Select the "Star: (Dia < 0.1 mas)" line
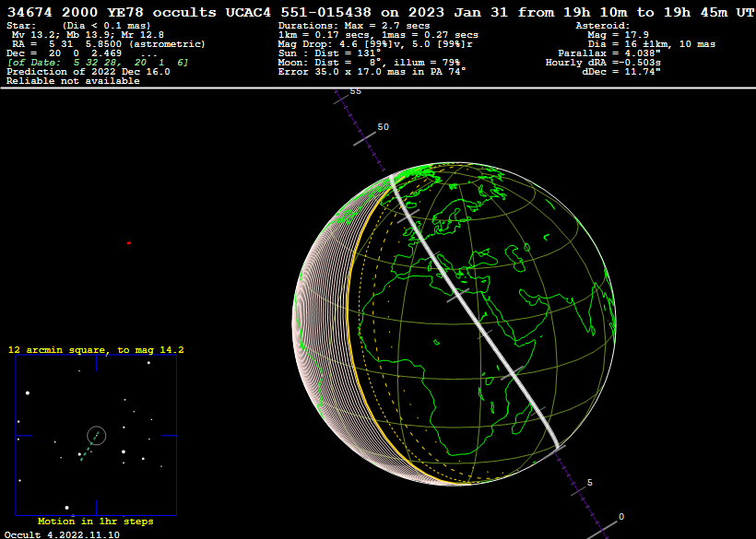The width and height of the screenshot is (756, 539). 78,26
